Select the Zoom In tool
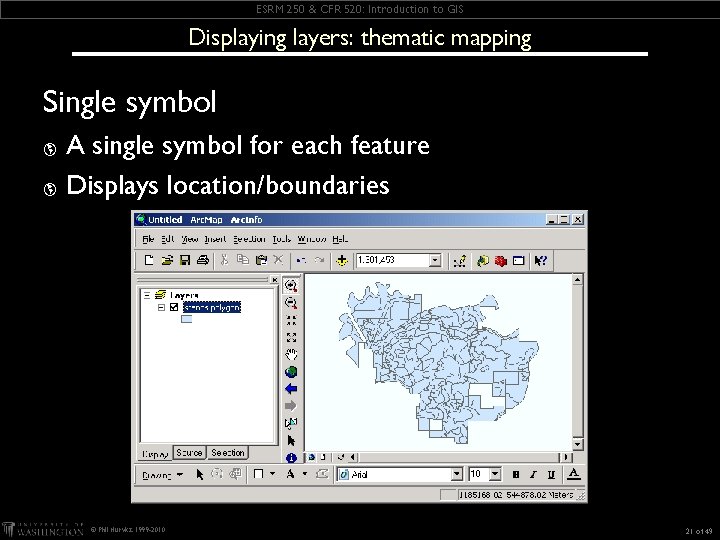Image resolution: width=720 pixels, height=540 pixels. tap(291, 286)
